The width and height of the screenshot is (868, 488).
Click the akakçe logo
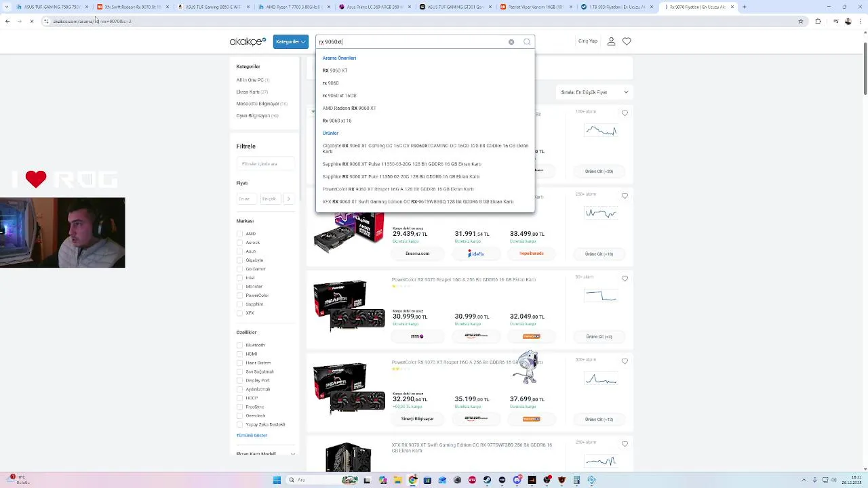click(248, 41)
